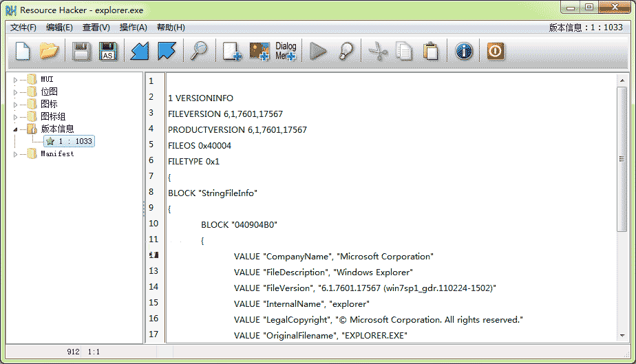Click the 版本信息 : 1 : 1033 header label
The image size is (636, 364).
(x=586, y=28)
